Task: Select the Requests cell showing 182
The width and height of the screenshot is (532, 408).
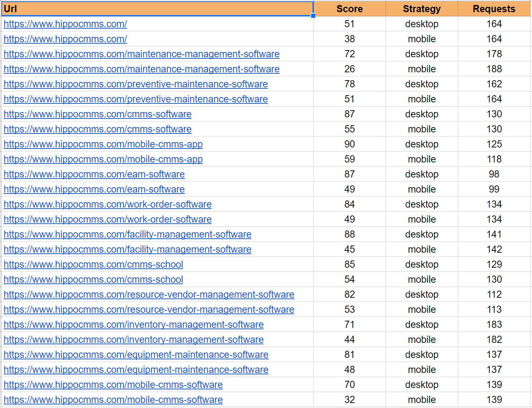Action: coord(494,340)
